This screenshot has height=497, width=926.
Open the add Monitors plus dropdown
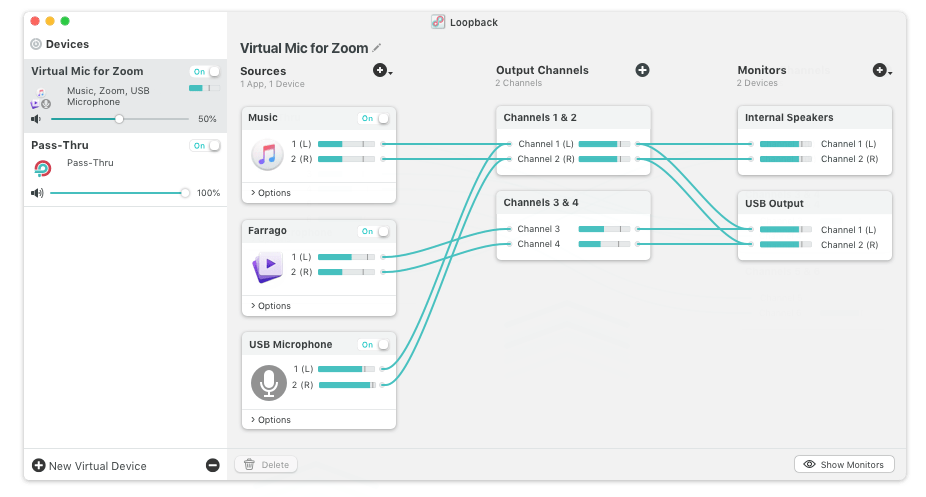point(882,70)
